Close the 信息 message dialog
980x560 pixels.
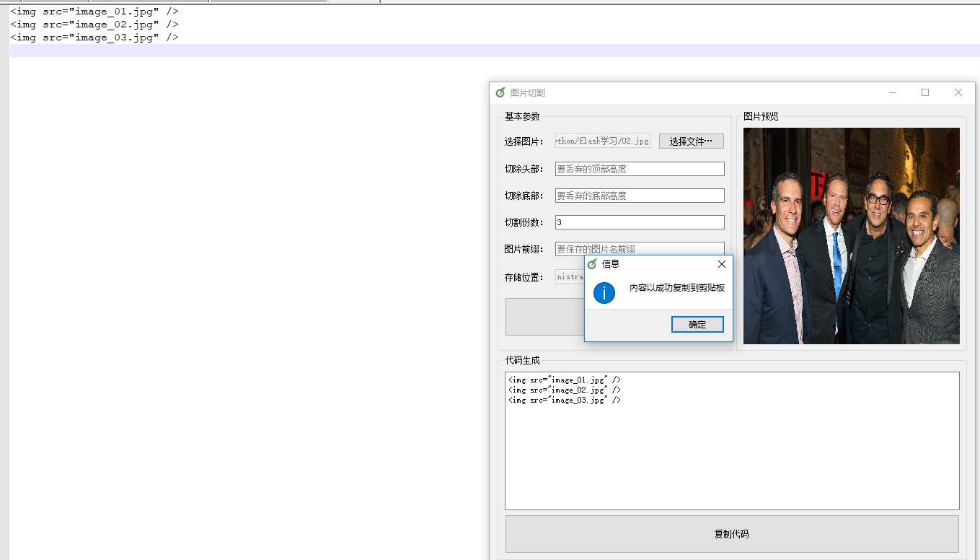[x=721, y=264]
